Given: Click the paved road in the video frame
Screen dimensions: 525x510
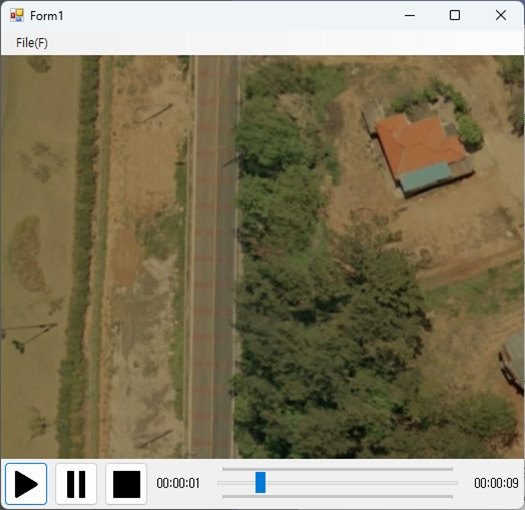Looking at the screenshot, I should point(214,257).
